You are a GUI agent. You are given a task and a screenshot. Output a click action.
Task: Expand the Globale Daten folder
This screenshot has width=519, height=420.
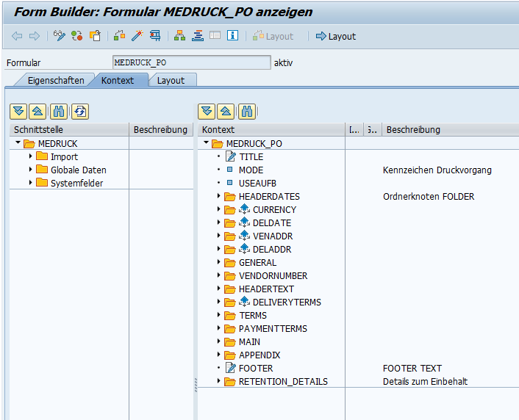point(30,170)
